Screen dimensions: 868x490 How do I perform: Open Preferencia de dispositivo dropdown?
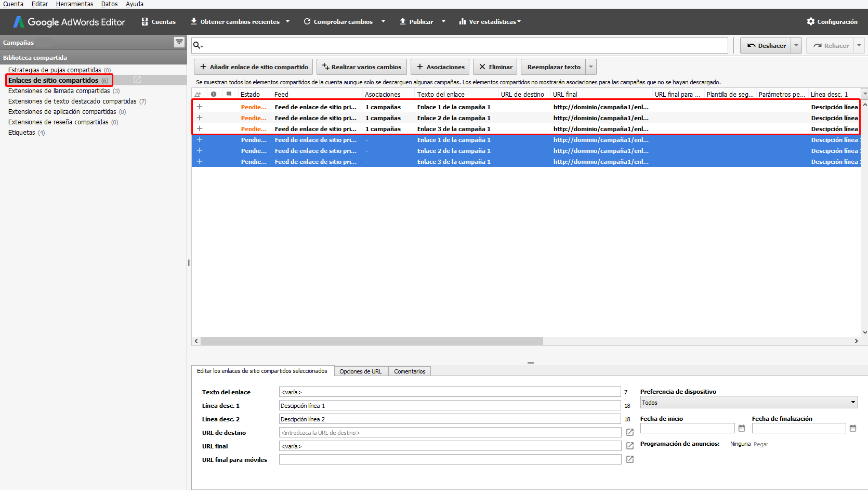pyautogui.click(x=749, y=403)
